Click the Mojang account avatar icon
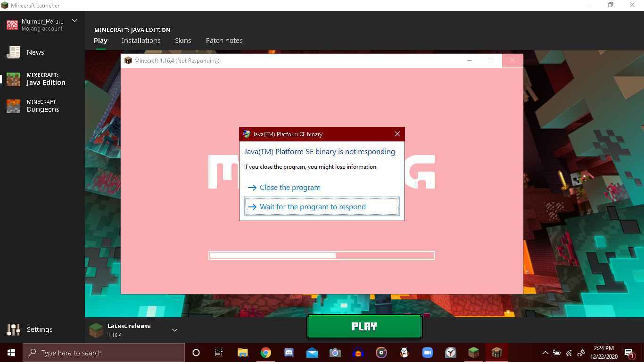The height and width of the screenshot is (362, 644). 12,25
